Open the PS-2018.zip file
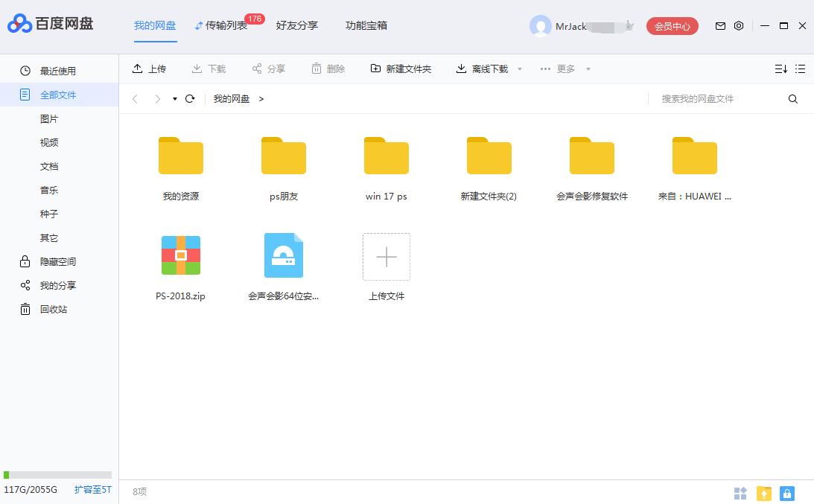The image size is (814, 504). [180, 255]
